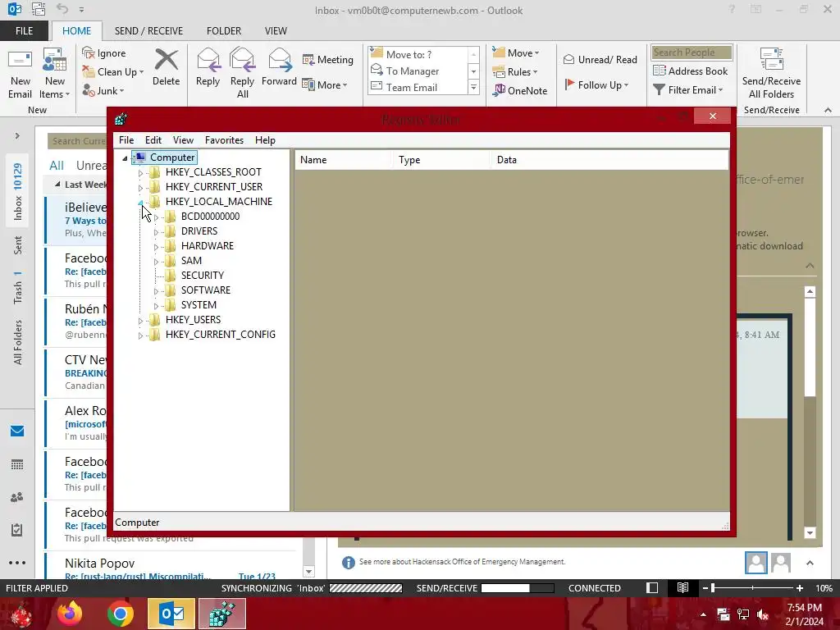This screenshot has width=840, height=630.
Task: Open the Follow Up flag dropdown
Action: (x=597, y=84)
